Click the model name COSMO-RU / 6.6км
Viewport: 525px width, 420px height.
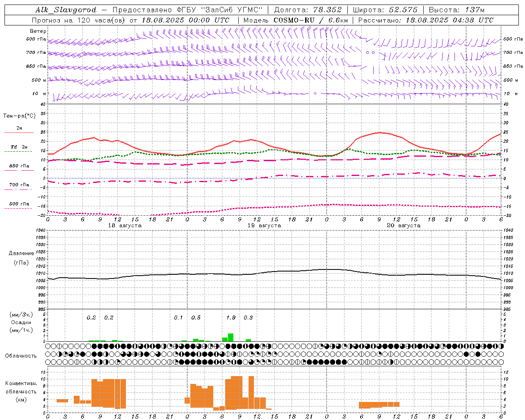[310, 20]
